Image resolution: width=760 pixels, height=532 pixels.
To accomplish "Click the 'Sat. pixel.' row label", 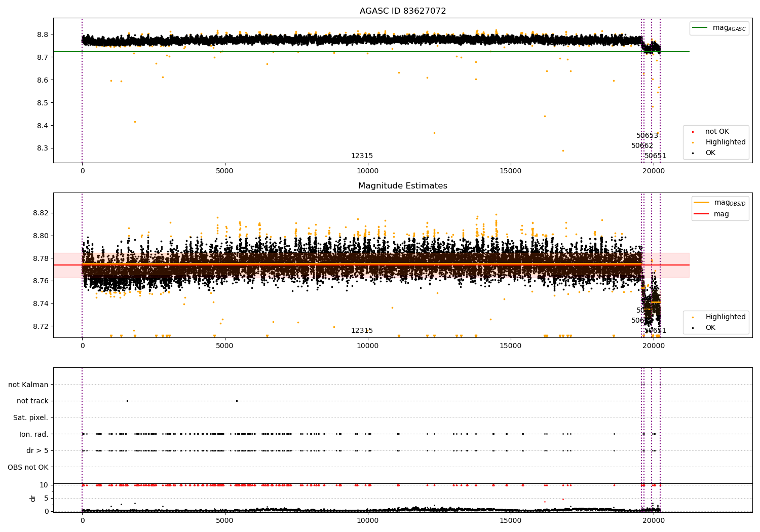I will [31, 417].
